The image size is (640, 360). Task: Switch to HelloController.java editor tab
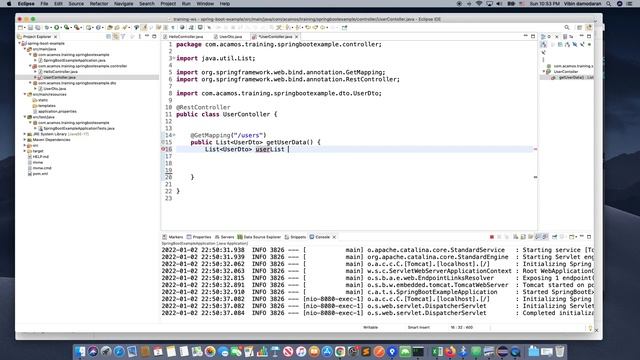(x=186, y=37)
